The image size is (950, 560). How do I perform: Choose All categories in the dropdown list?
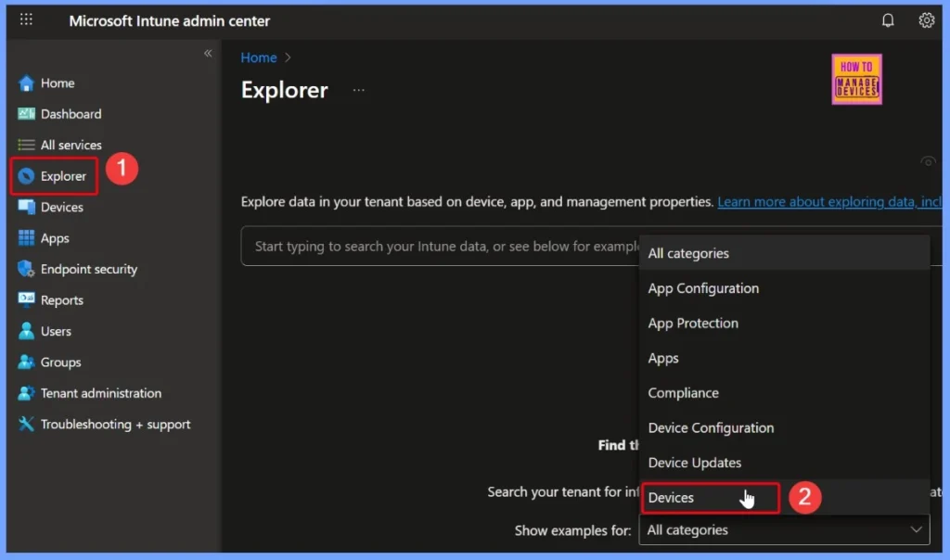point(784,253)
